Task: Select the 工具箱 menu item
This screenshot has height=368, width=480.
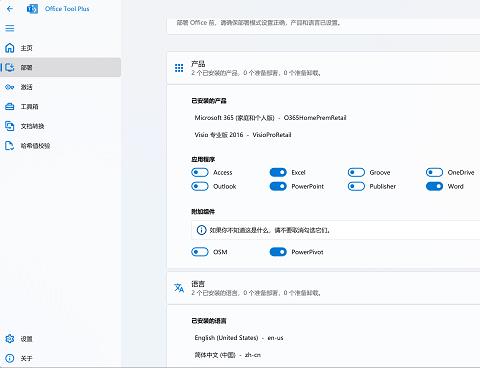Action: pyautogui.click(x=60, y=107)
